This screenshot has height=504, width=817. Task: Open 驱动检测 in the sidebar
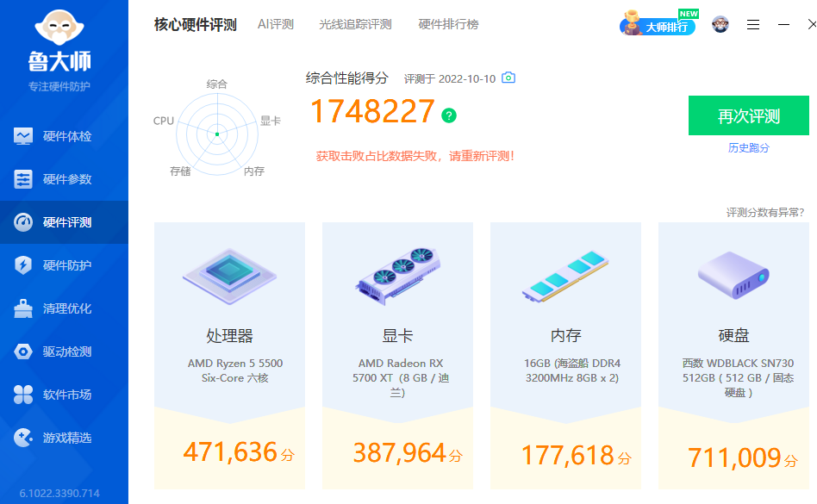(x=65, y=352)
